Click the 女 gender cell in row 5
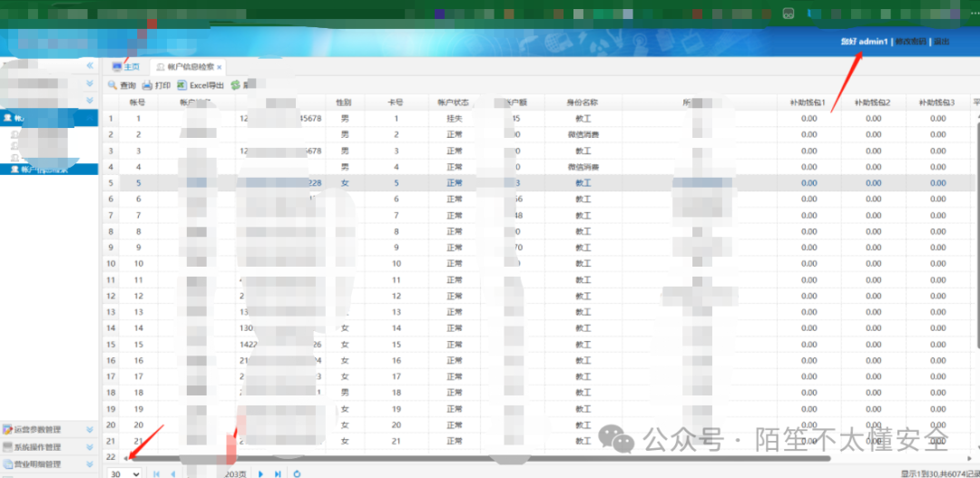The height and width of the screenshot is (478, 980). tap(344, 183)
